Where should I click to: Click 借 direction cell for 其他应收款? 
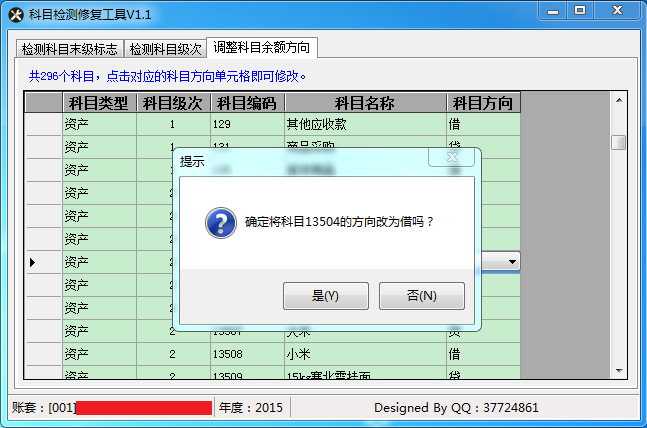(483, 124)
